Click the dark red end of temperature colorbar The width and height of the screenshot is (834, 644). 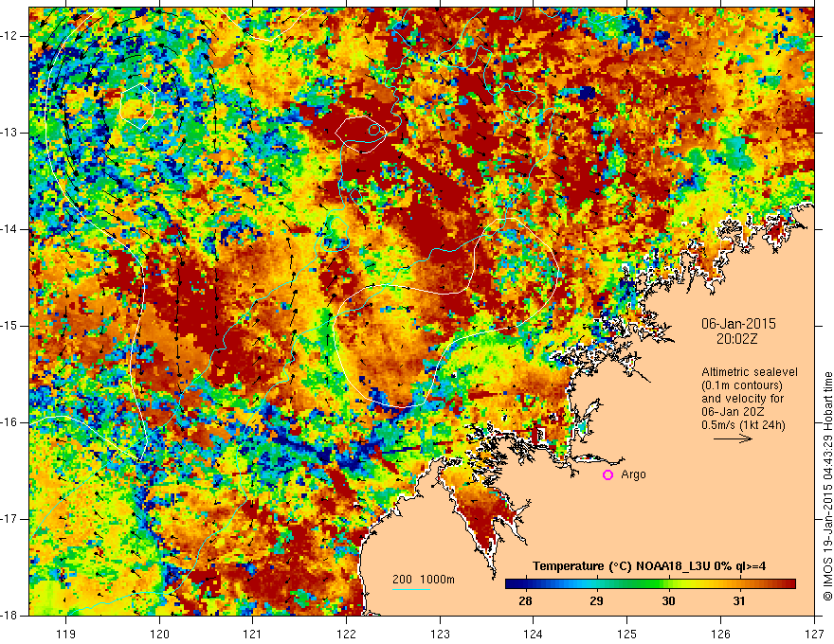click(789, 584)
